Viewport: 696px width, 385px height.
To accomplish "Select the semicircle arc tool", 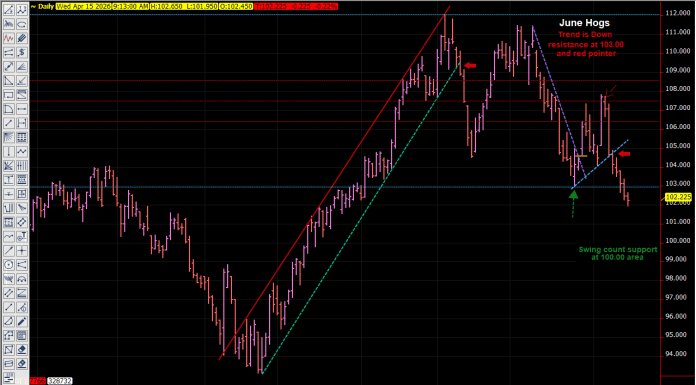I will point(22,279).
